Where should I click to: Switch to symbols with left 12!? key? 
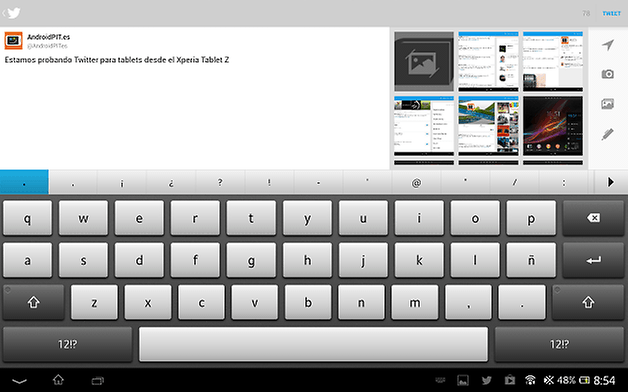point(67,344)
